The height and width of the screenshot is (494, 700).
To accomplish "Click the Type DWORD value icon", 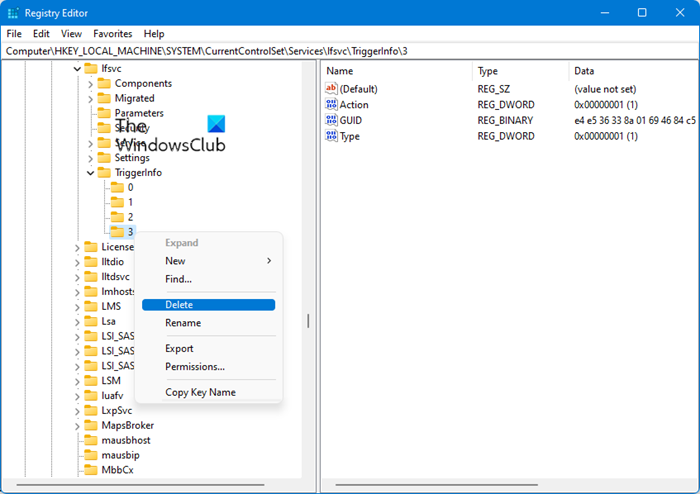I will (x=331, y=136).
